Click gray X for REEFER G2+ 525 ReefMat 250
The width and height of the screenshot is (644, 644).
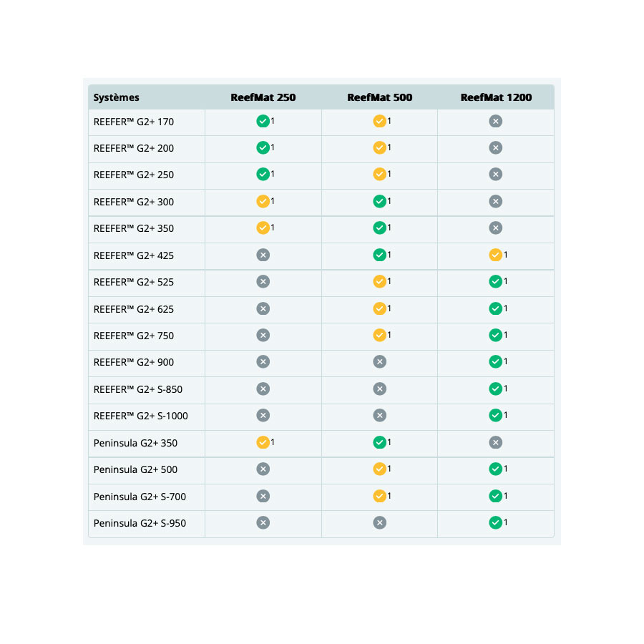pyautogui.click(x=263, y=282)
